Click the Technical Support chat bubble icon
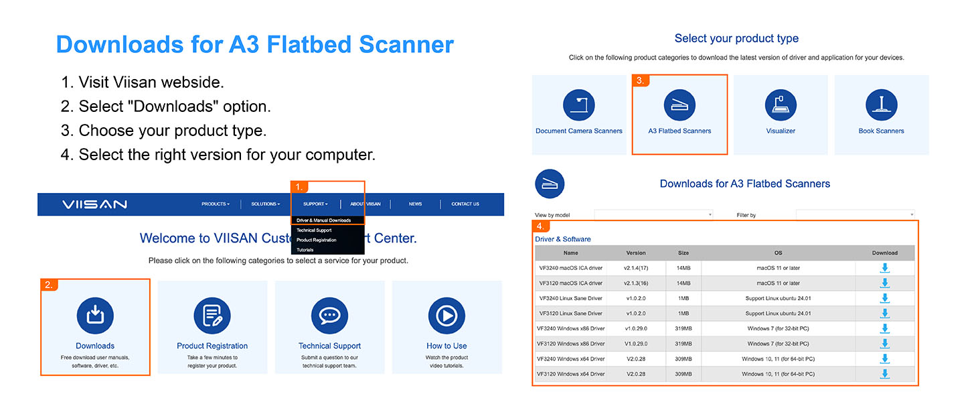This screenshot has width=980, height=402. (329, 316)
